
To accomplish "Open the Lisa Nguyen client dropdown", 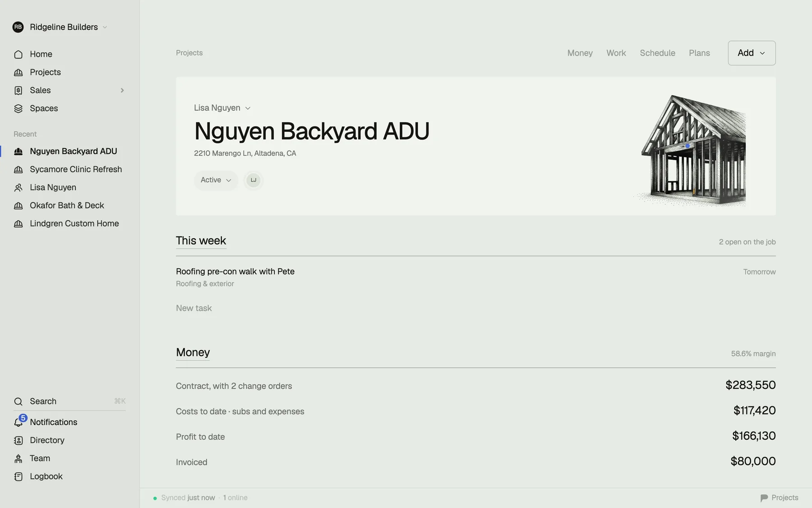I will (x=222, y=108).
